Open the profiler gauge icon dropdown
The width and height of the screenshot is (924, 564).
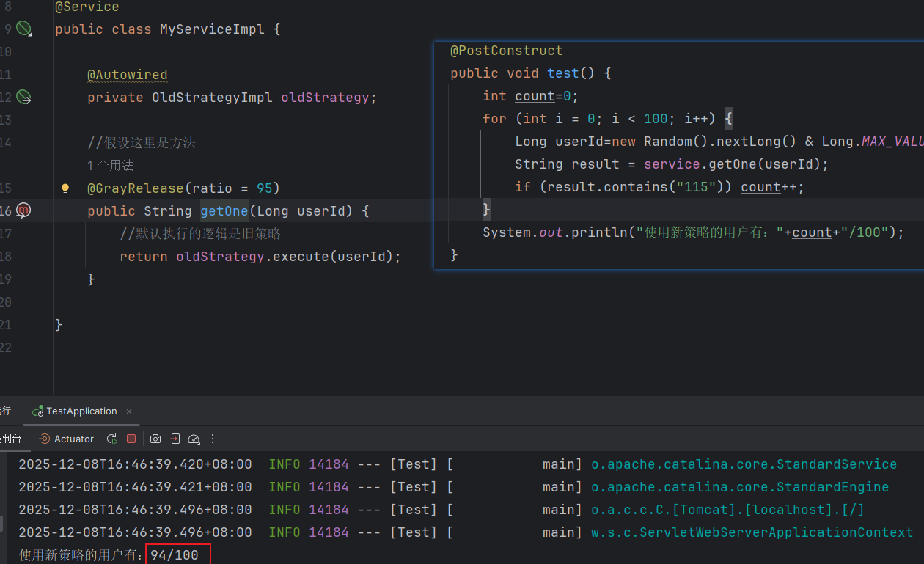click(x=194, y=439)
